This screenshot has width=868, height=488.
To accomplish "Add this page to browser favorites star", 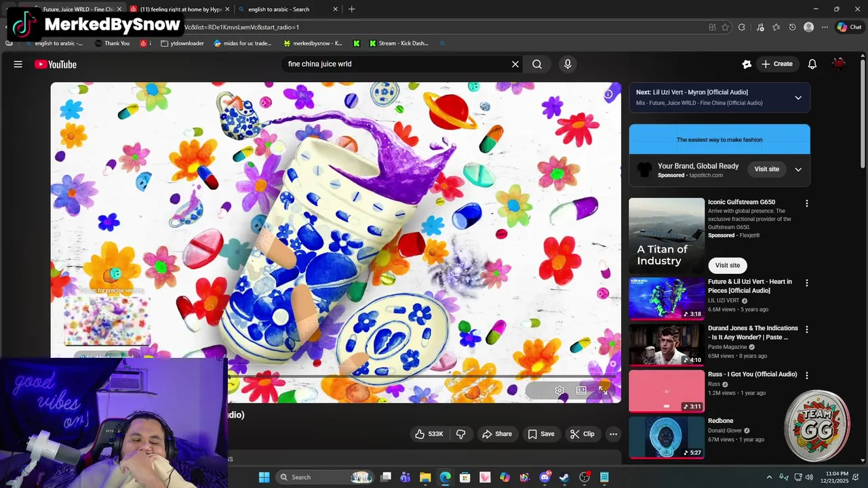I will pyautogui.click(x=725, y=27).
